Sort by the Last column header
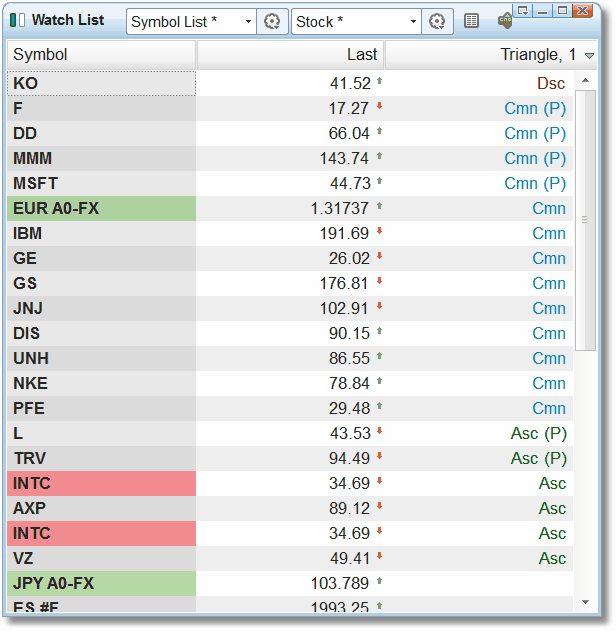 [290, 55]
